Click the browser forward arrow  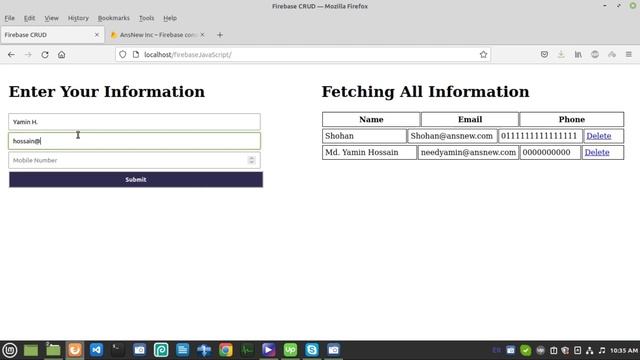pos(28,55)
